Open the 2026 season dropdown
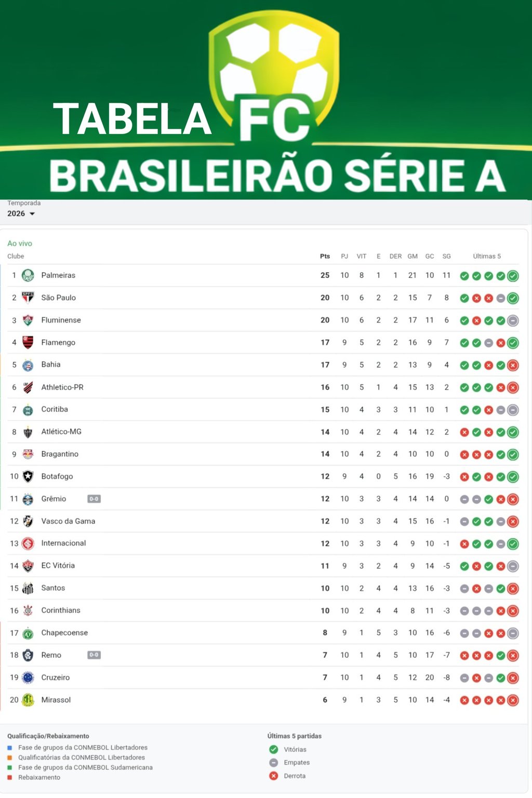 [x=21, y=214]
